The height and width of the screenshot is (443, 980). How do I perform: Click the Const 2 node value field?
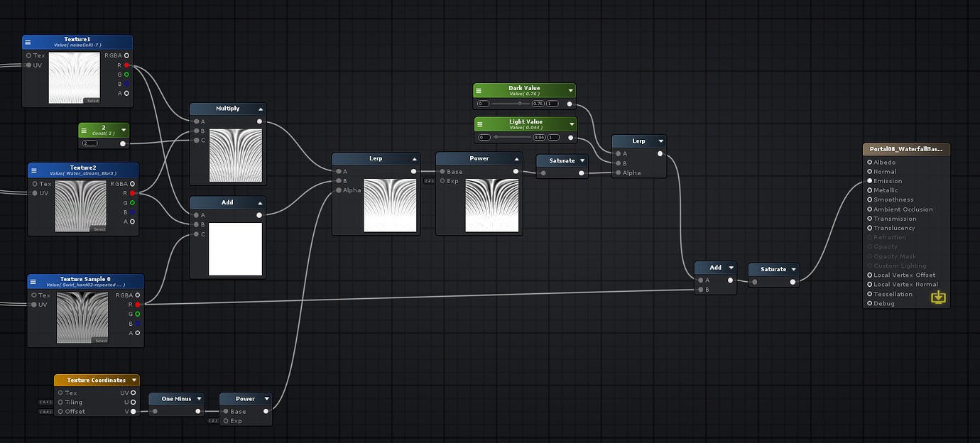[89, 143]
